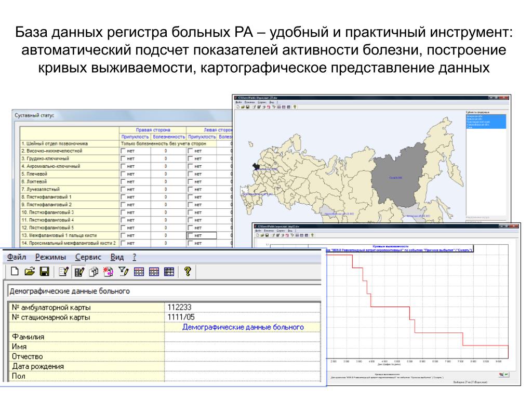Click the outpatient card number 112233
The height and width of the screenshot is (399, 532).
coord(179,307)
